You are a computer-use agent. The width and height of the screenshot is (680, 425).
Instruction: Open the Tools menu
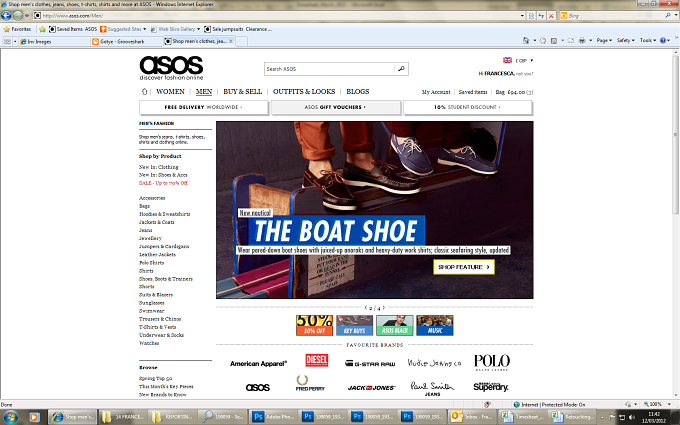(x=648, y=40)
